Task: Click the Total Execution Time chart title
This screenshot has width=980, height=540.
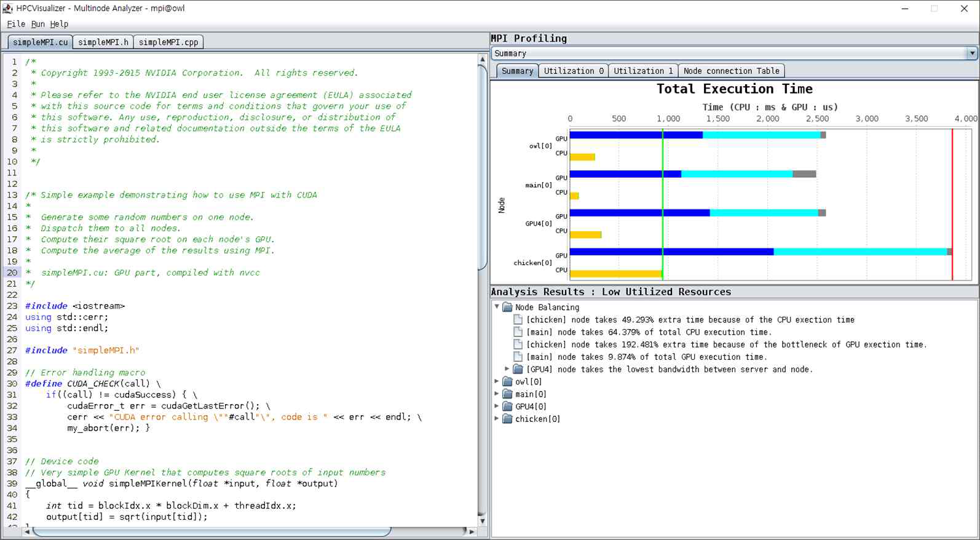Action: coord(734,89)
